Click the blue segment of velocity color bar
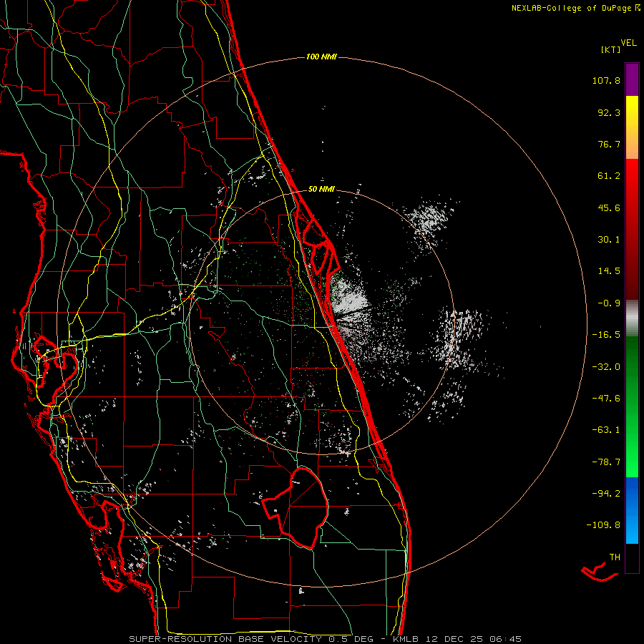 632,510
